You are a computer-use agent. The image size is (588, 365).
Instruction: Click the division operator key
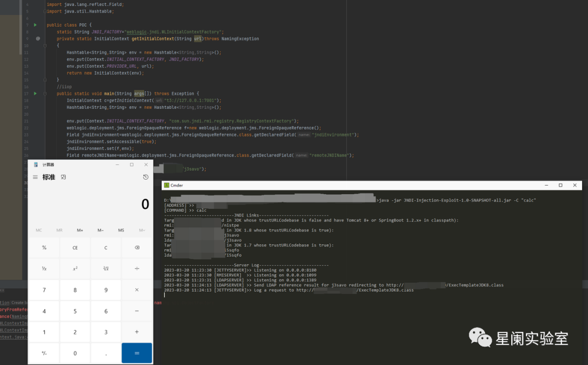pos(137,269)
